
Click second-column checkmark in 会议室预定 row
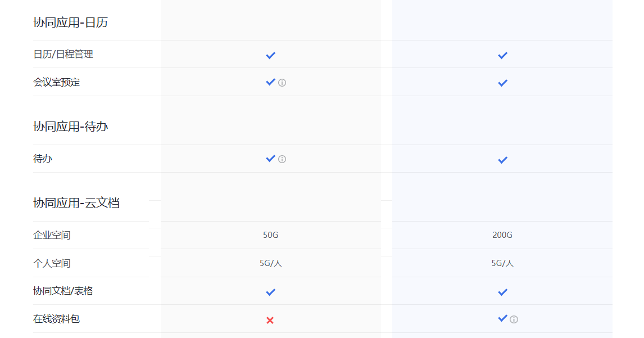pos(502,83)
